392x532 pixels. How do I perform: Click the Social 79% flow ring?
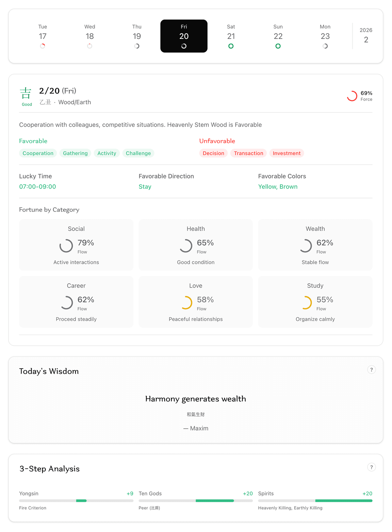point(66,246)
